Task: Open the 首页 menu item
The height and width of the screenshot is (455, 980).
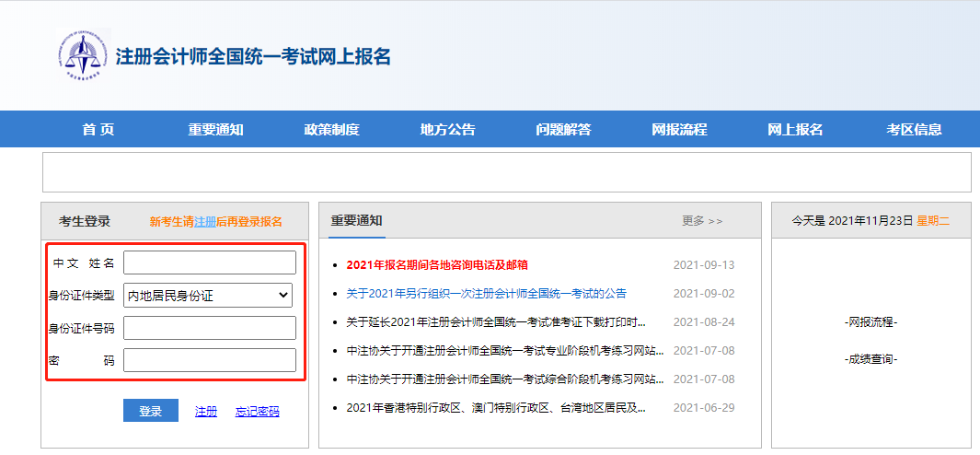Action: coord(98,130)
